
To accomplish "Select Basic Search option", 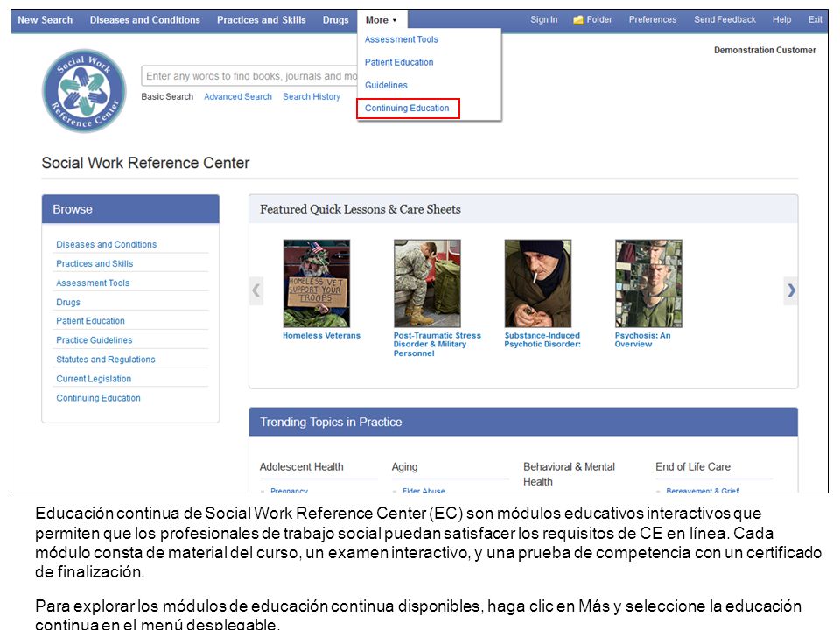I will pyautogui.click(x=167, y=97).
